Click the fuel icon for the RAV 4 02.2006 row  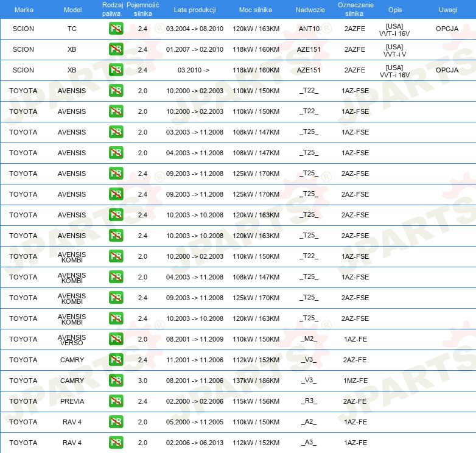coord(116,443)
